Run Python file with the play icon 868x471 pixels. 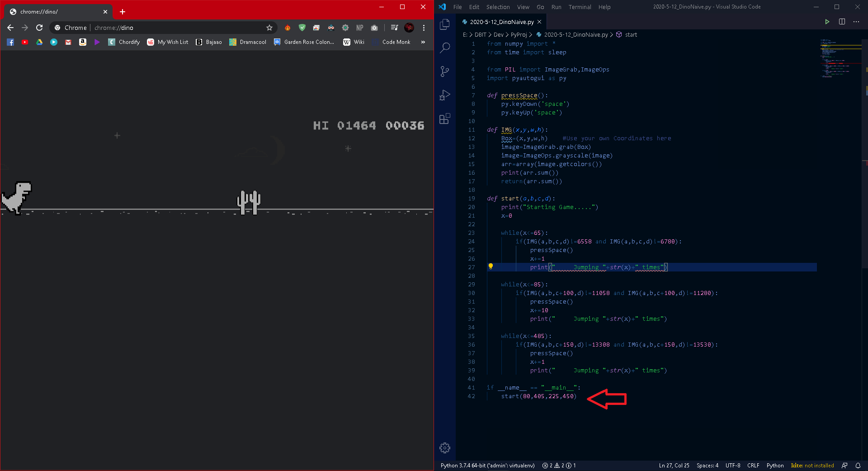pos(827,22)
